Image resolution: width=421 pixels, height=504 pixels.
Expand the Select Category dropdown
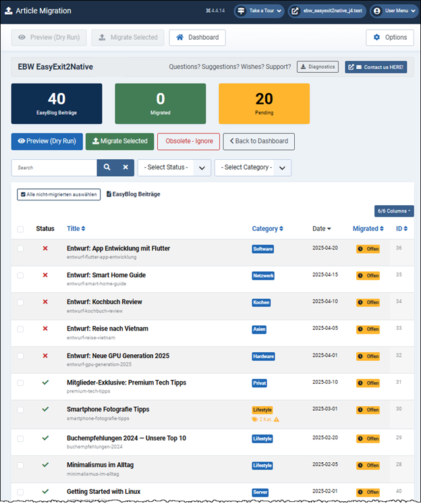pos(253,167)
